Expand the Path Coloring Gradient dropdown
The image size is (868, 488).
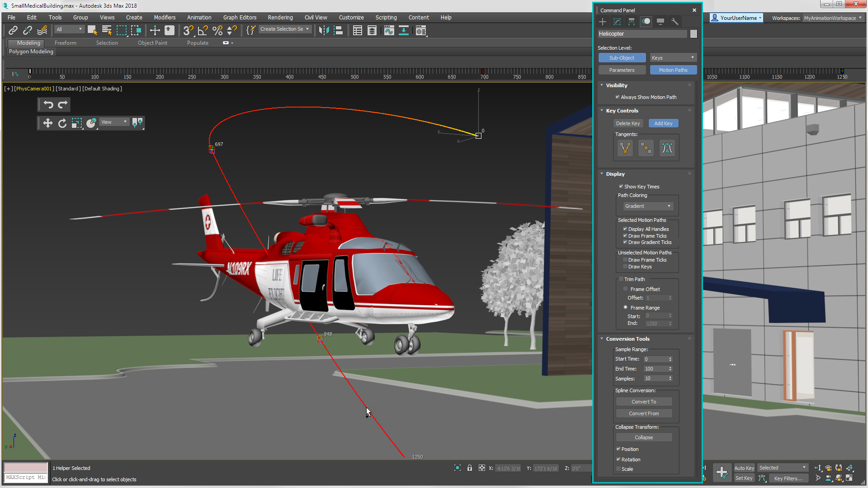[668, 206]
